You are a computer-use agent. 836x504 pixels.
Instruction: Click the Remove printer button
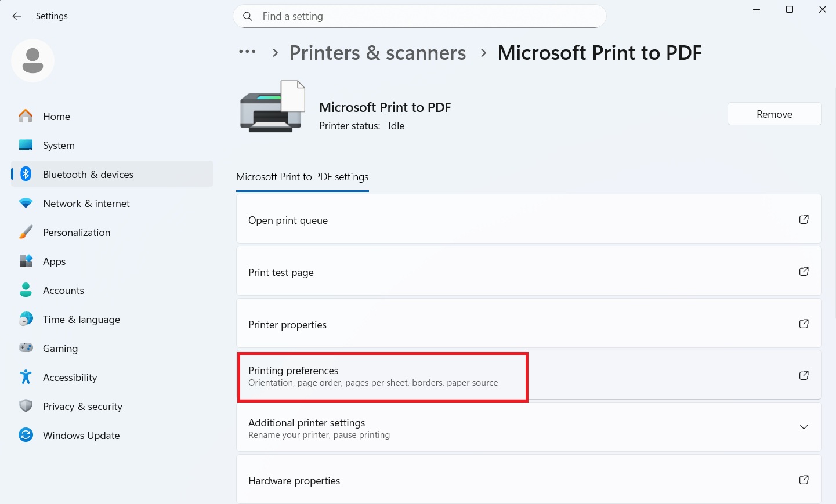coord(774,114)
